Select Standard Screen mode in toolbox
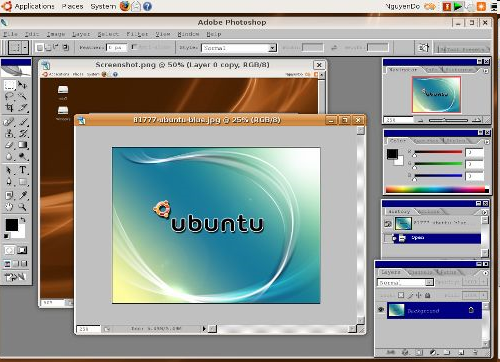Viewport: 500px width, 362px height. coord(7,264)
